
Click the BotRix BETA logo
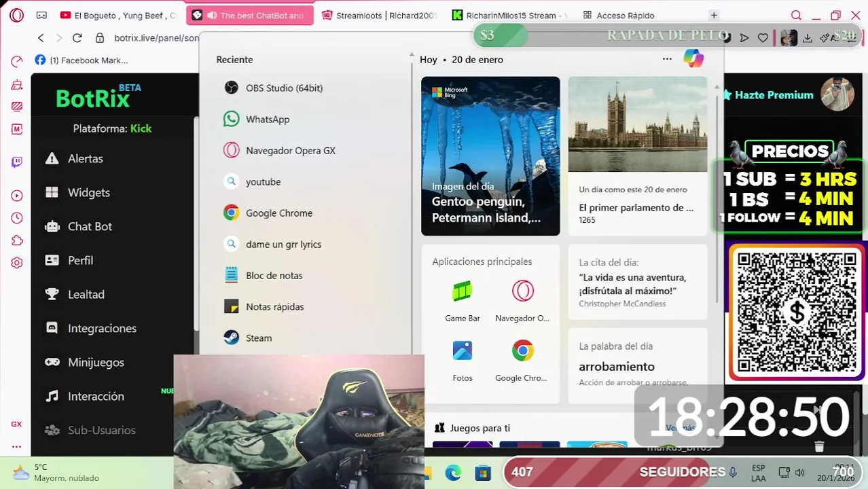98,96
